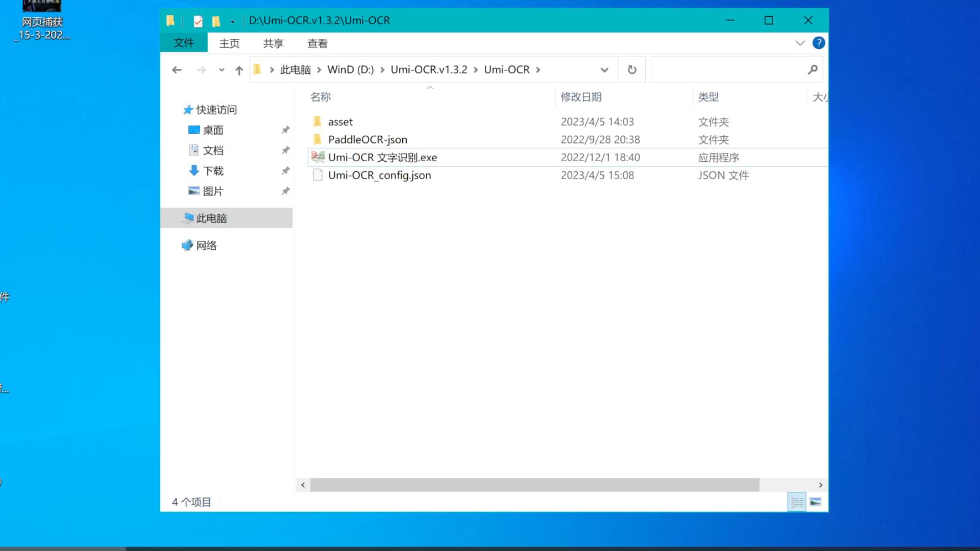Click the refresh button beside address bar
This screenshot has height=551, width=980.
point(631,69)
